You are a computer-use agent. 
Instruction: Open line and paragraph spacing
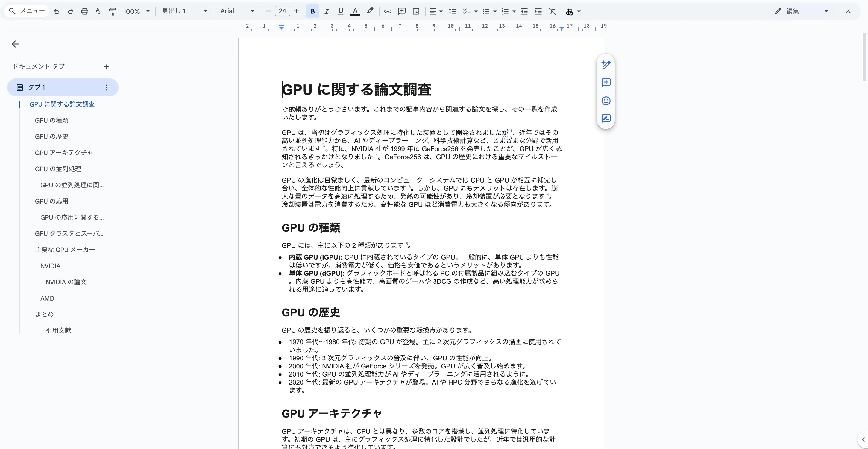[452, 11]
